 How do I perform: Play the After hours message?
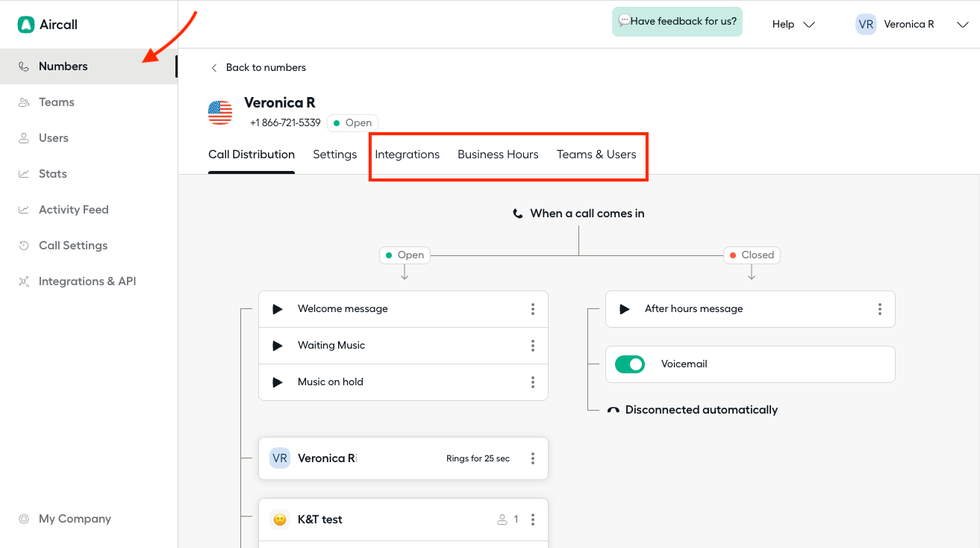point(625,309)
